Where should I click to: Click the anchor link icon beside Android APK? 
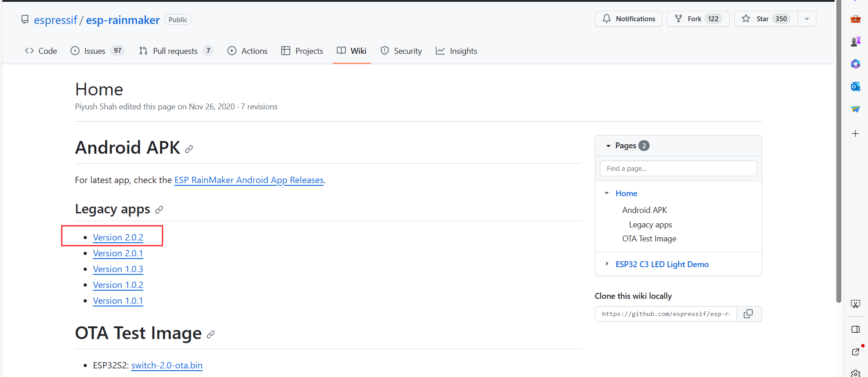pyautogui.click(x=189, y=149)
